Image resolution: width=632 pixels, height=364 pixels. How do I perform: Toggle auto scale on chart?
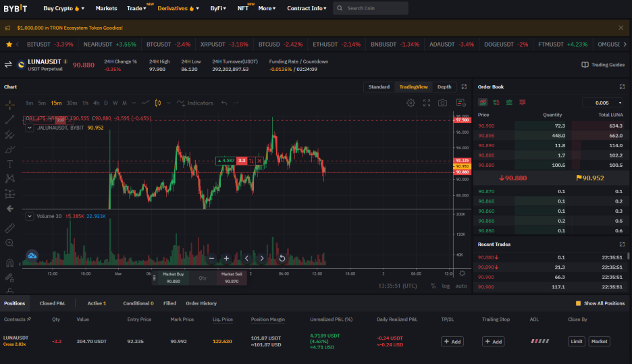click(x=461, y=286)
